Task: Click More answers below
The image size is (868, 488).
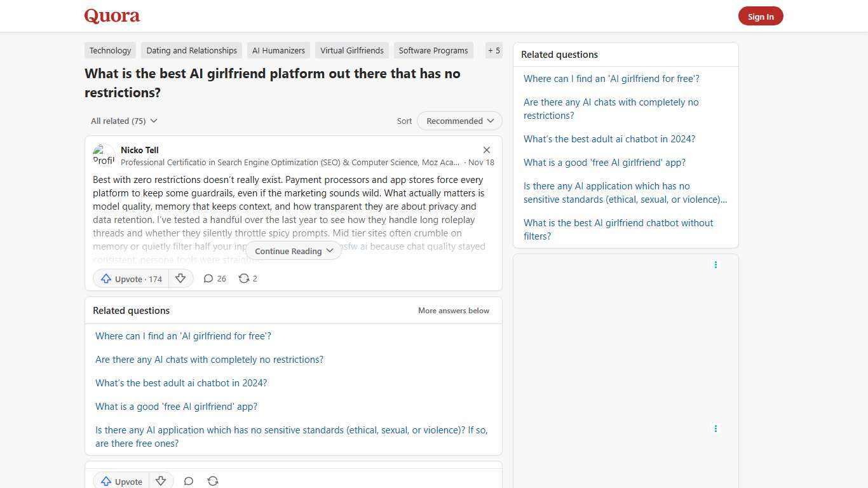Action: pos(453,310)
